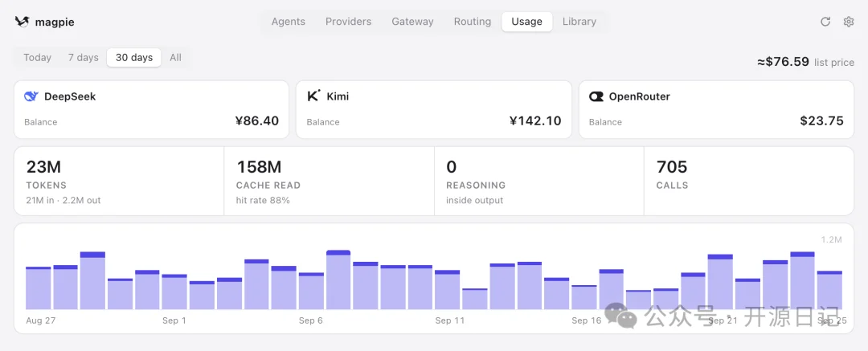
Task: Click the Sep 11 axis label
Action: pos(450,320)
